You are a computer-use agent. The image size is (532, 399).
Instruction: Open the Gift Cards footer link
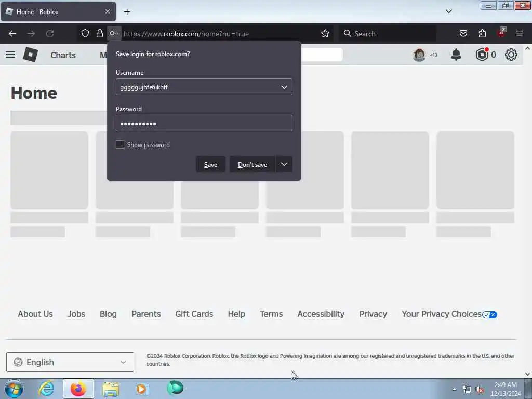(x=194, y=314)
